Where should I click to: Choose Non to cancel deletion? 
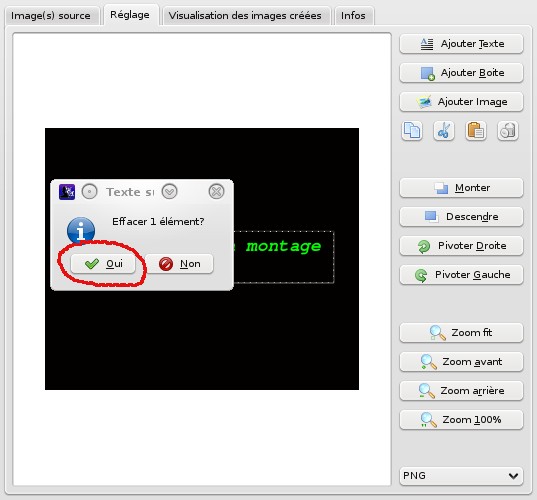179,264
